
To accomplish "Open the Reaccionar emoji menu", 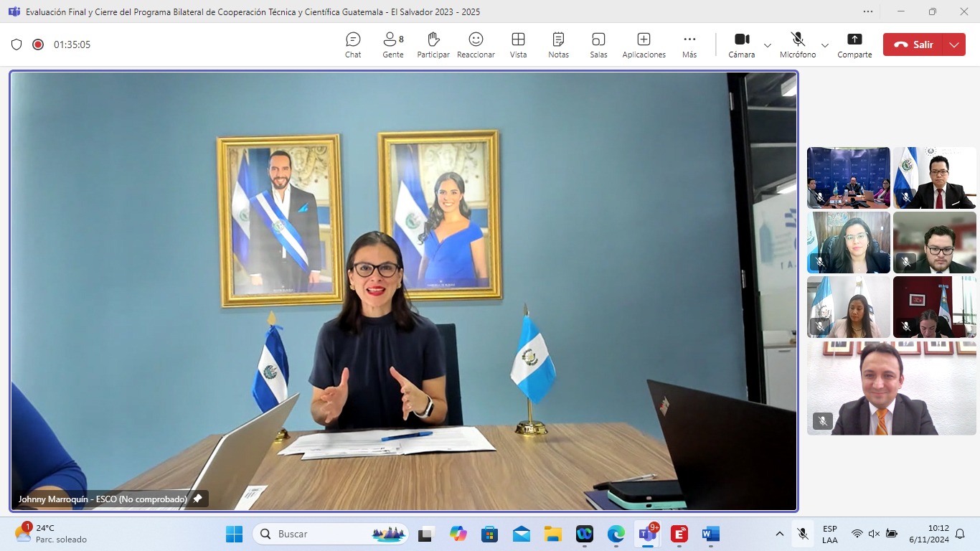I will click(476, 44).
